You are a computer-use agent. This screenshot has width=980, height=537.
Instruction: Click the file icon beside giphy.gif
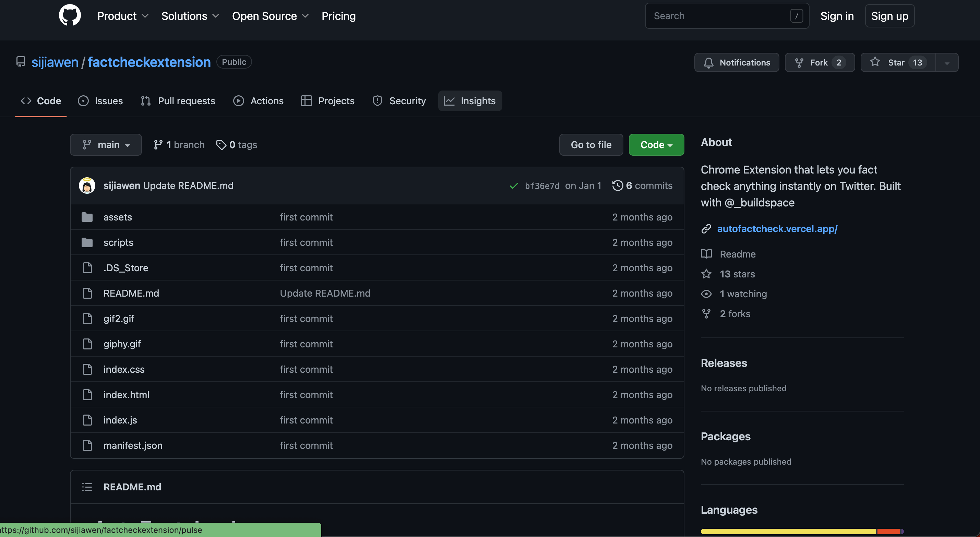point(87,344)
